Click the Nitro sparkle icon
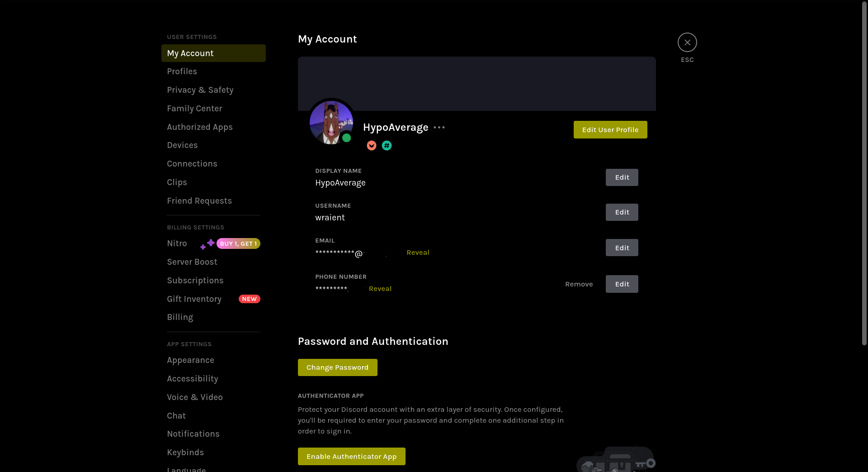The height and width of the screenshot is (472, 868). pos(207,244)
